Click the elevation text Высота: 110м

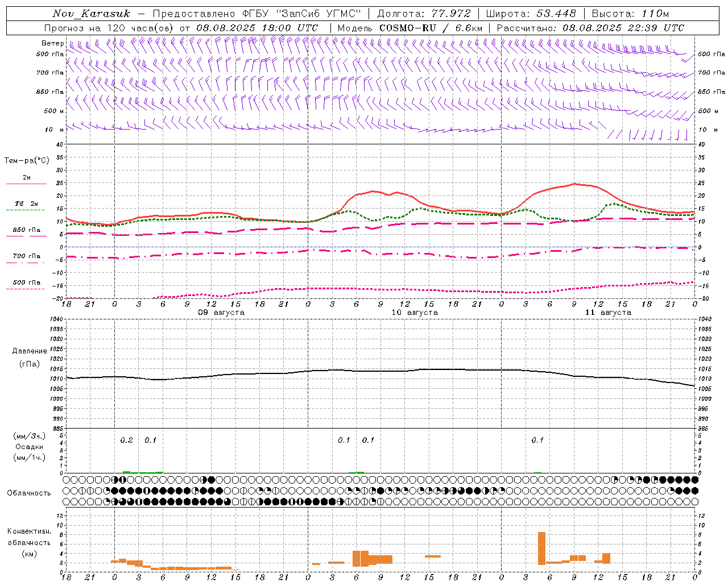tap(630, 14)
